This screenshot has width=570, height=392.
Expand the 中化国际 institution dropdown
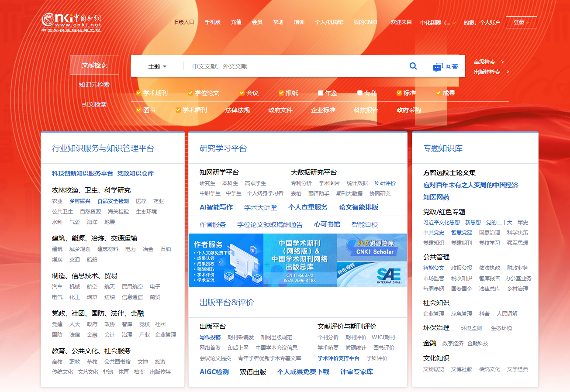(439, 23)
